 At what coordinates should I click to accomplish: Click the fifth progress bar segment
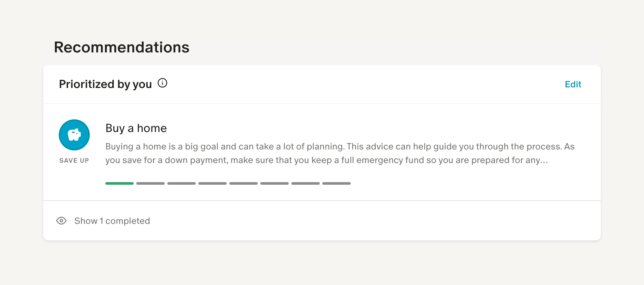(x=244, y=183)
